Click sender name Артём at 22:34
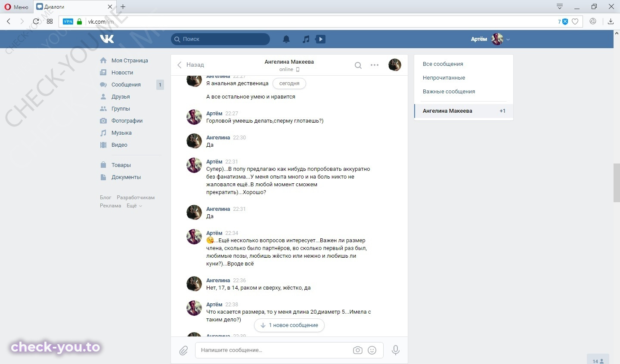620x364 pixels. click(214, 233)
